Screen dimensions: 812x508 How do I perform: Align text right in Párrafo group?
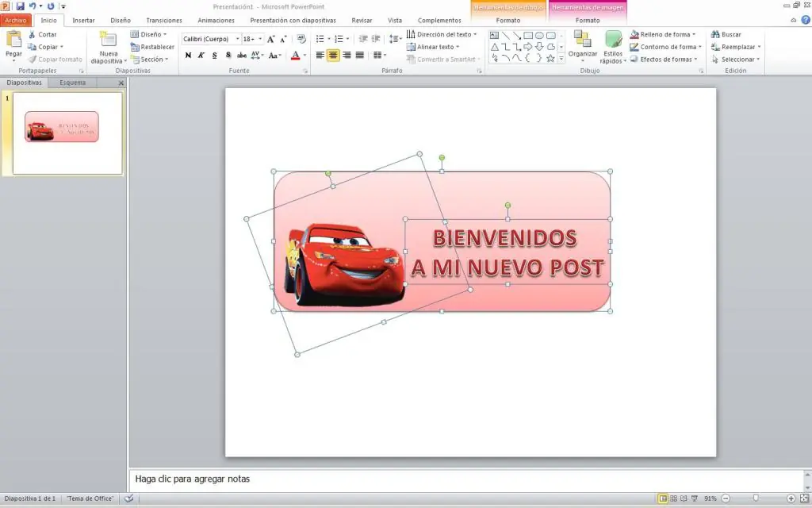[x=347, y=55]
